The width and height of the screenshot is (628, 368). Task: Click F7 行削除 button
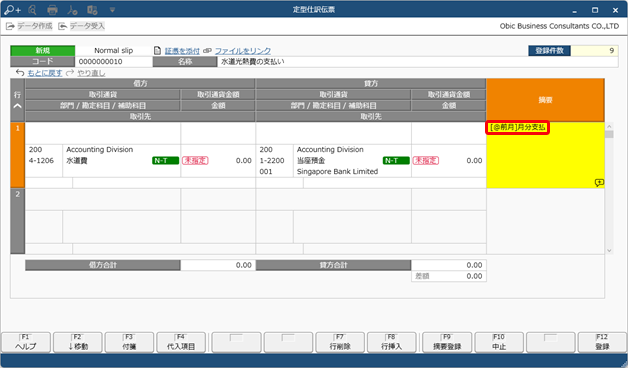pyautogui.click(x=340, y=342)
